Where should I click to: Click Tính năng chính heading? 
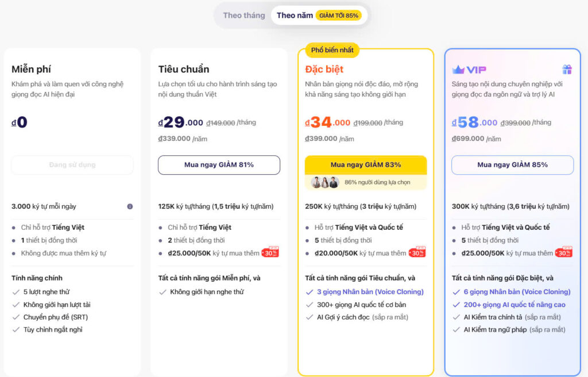tap(37, 278)
